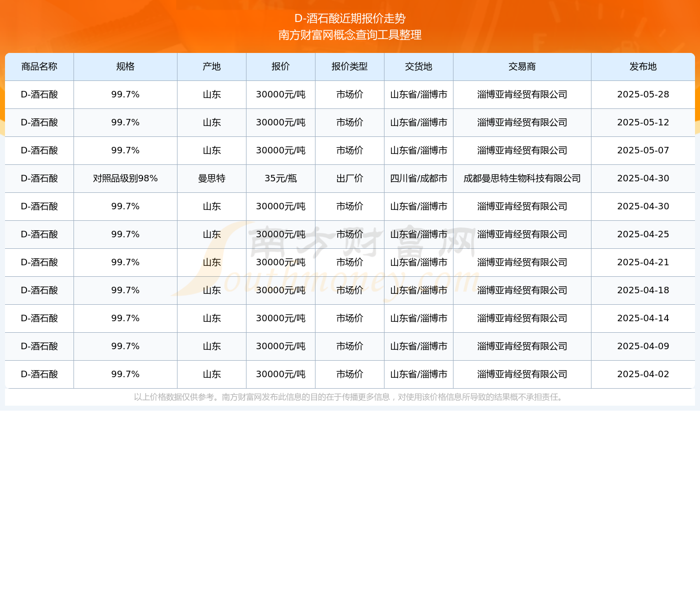This screenshot has width=700, height=602.
Task: Click the title 'D-酒石酸近期报价走势'
Action: pos(350,18)
